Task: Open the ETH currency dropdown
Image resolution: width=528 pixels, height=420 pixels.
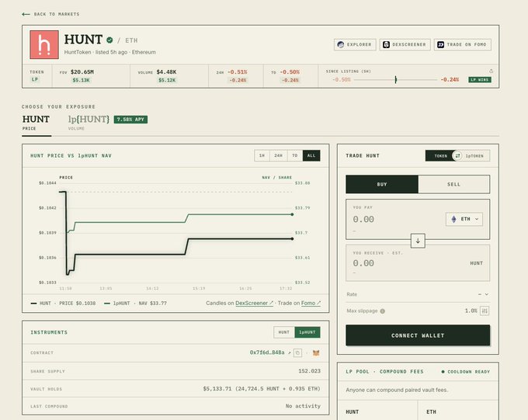Action: (x=464, y=219)
